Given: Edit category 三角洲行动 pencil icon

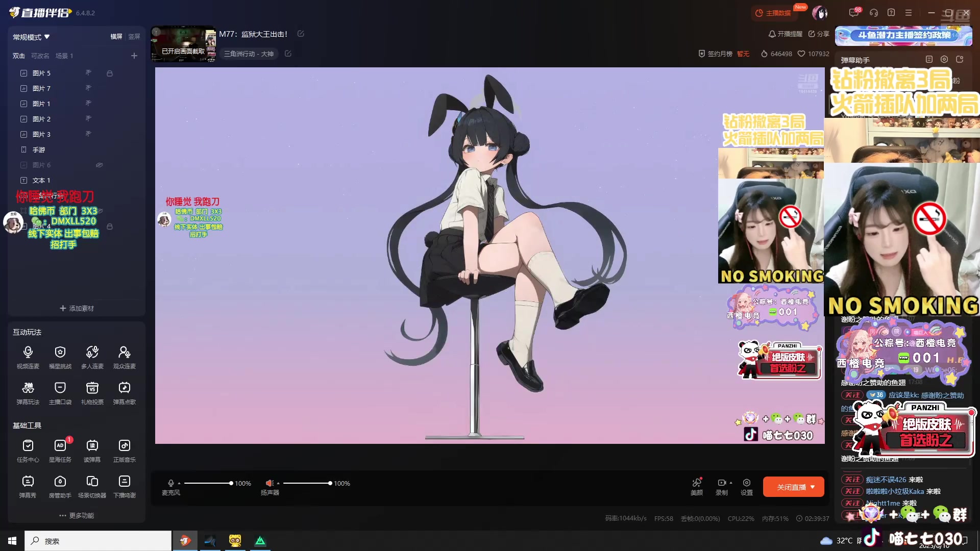Looking at the screenshot, I should [x=288, y=54].
